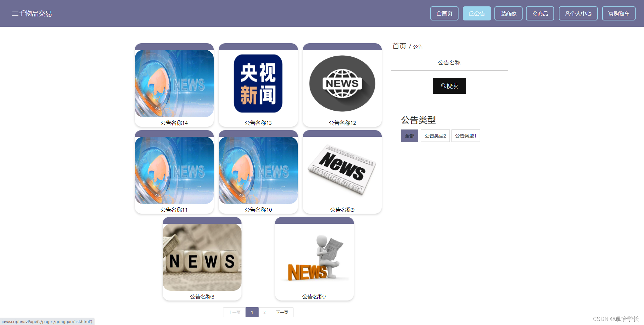Click the 公告名称11 title text

coord(174,210)
